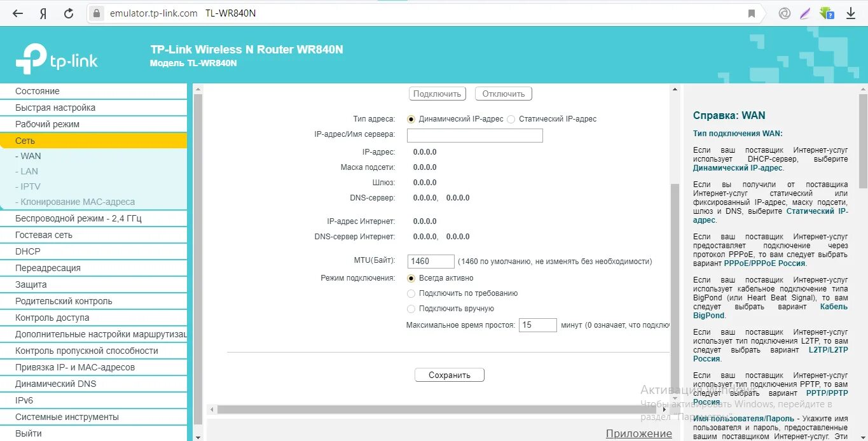Image resolution: width=868 pixels, height=441 pixels.
Task: Select Static IP-address radio option
Action: click(x=511, y=119)
